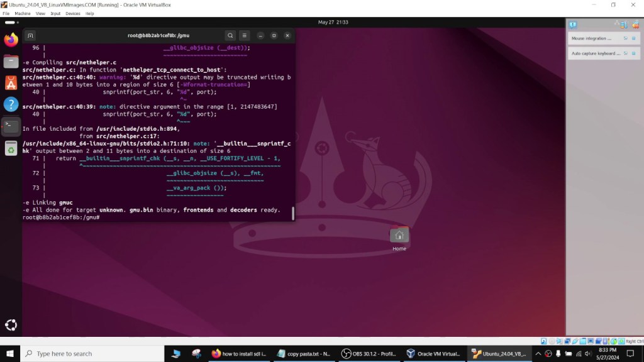Click the VirtualBox network status icon
The height and width of the screenshot is (362, 644).
click(567, 341)
